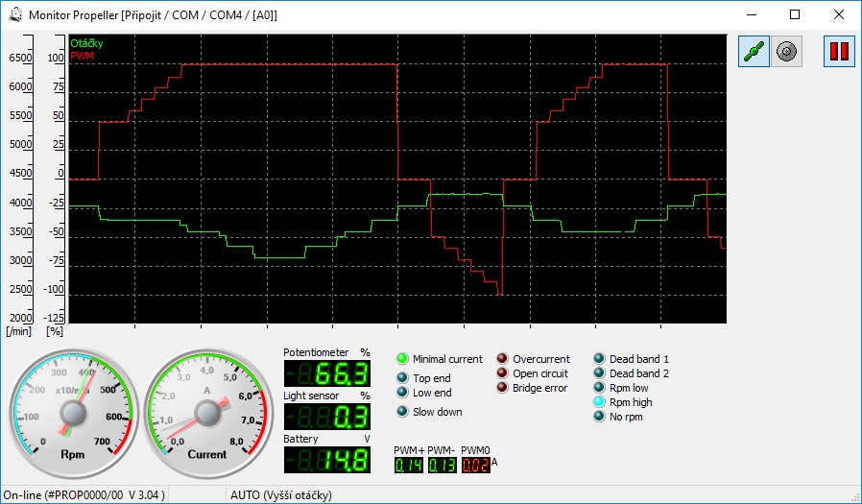Click the red PWM0 0.02 readout
The width and height of the screenshot is (862, 504).
tap(475, 465)
